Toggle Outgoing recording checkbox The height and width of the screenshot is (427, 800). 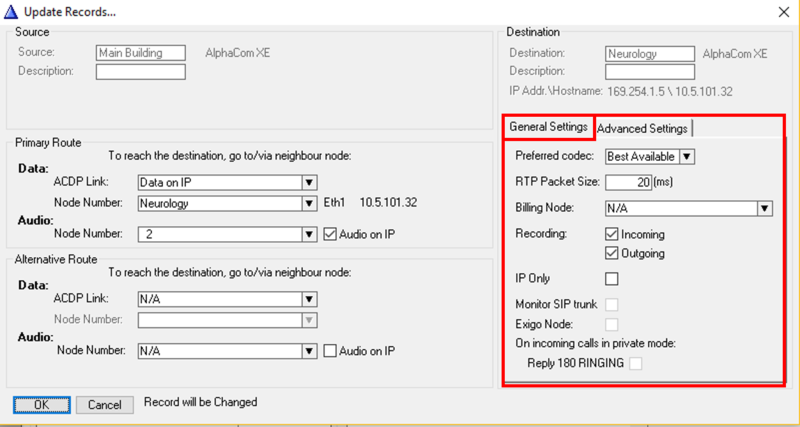tap(611, 253)
